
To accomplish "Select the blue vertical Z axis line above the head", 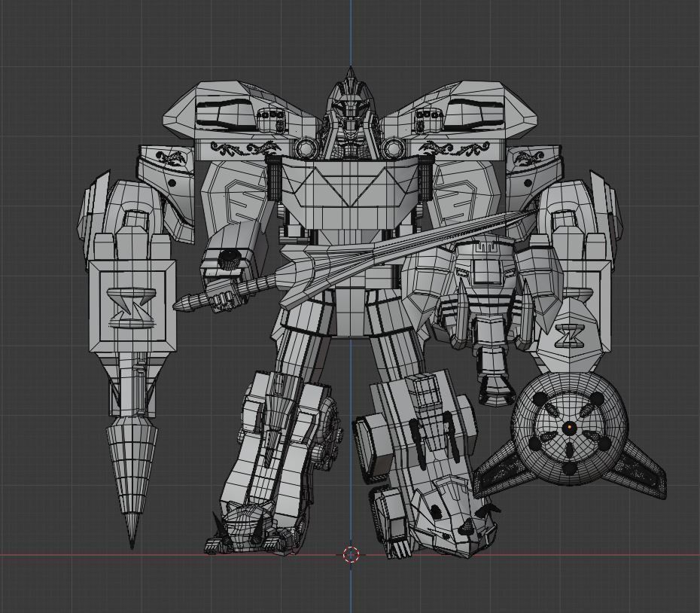I will coord(351,32).
